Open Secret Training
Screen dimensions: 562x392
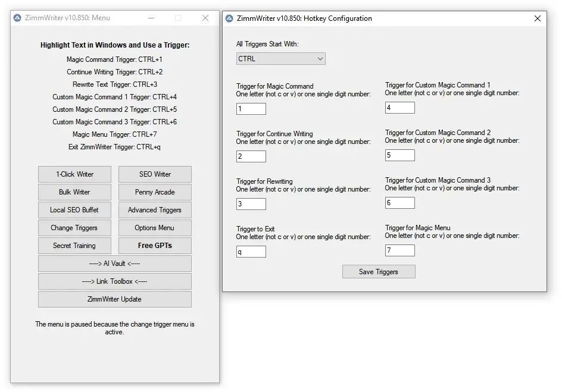(x=74, y=245)
